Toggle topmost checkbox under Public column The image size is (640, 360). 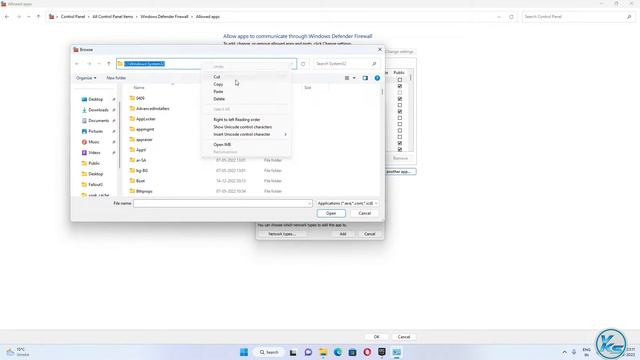coord(400,80)
